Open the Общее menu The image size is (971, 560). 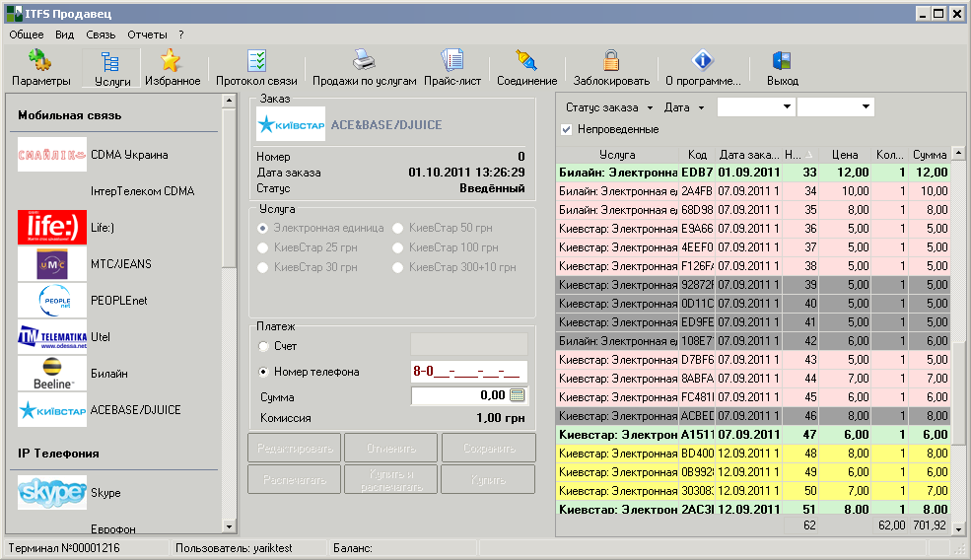tap(26, 35)
